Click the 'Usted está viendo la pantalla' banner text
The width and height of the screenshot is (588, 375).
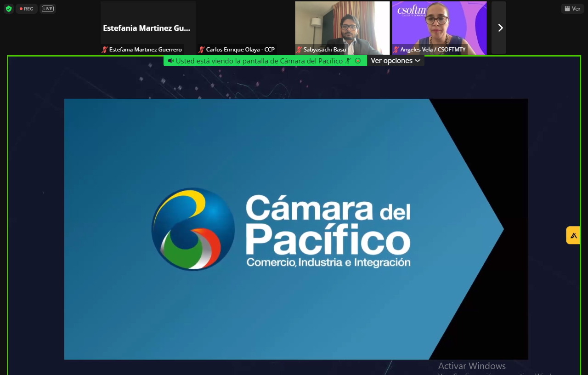(259, 61)
